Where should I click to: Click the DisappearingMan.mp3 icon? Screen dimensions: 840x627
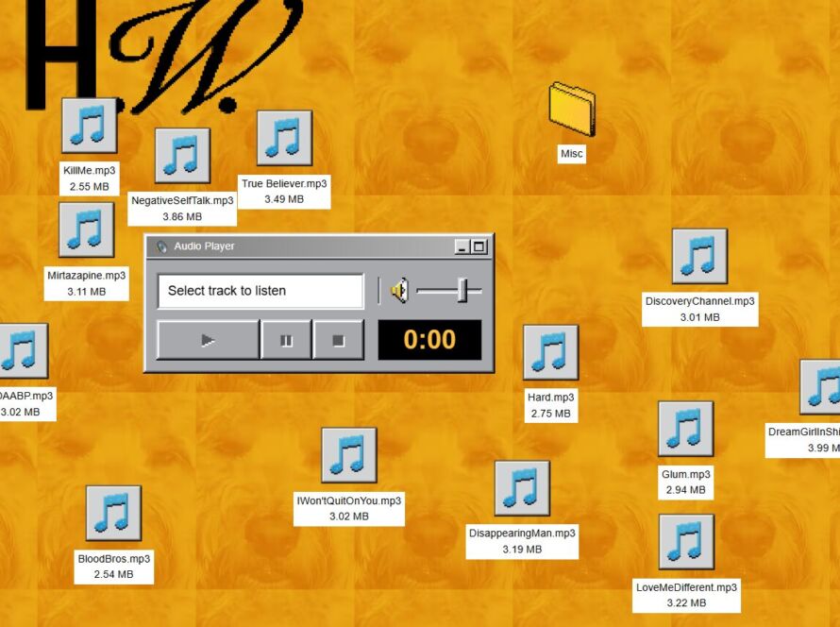522,488
